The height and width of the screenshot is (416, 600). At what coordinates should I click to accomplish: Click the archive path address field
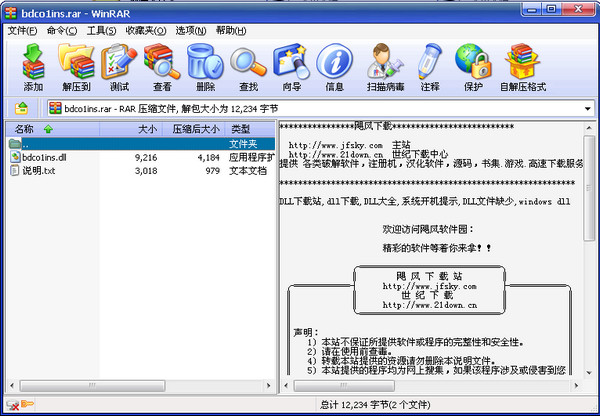[x=320, y=109]
